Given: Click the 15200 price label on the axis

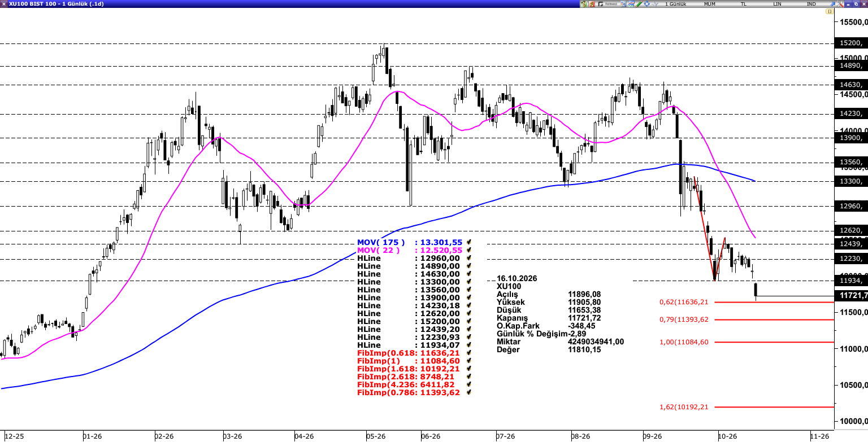Looking at the screenshot, I should tap(852, 43).
